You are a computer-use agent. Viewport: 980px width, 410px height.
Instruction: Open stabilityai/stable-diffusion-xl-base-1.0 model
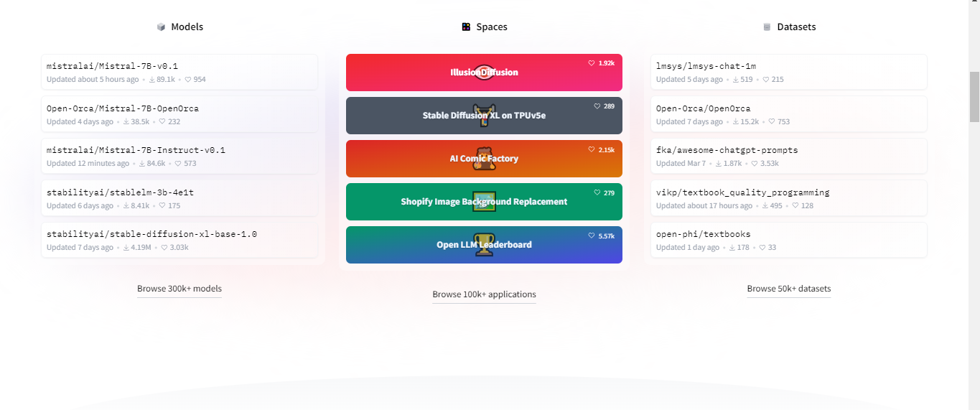pos(179,240)
